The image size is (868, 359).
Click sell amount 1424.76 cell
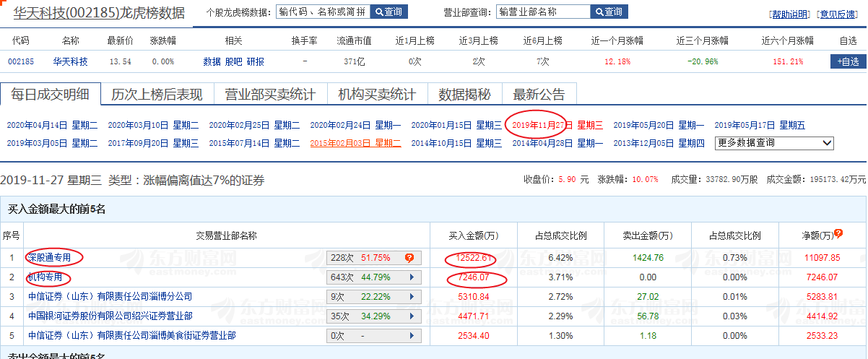pos(648,257)
